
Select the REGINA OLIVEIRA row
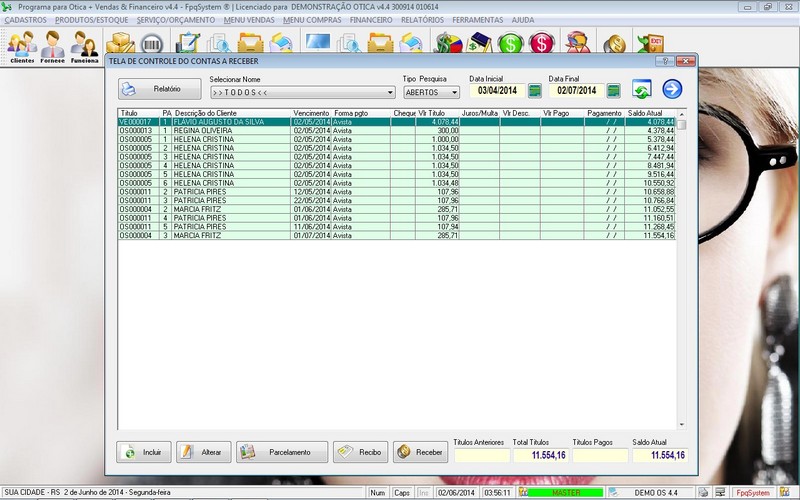[396, 131]
